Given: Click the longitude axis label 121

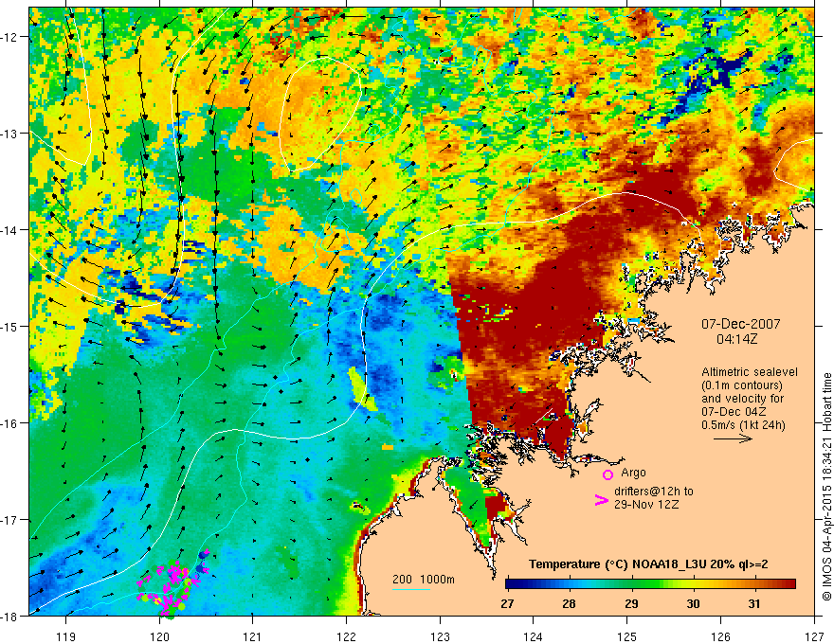Looking at the screenshot, I should tap(253, 636).
